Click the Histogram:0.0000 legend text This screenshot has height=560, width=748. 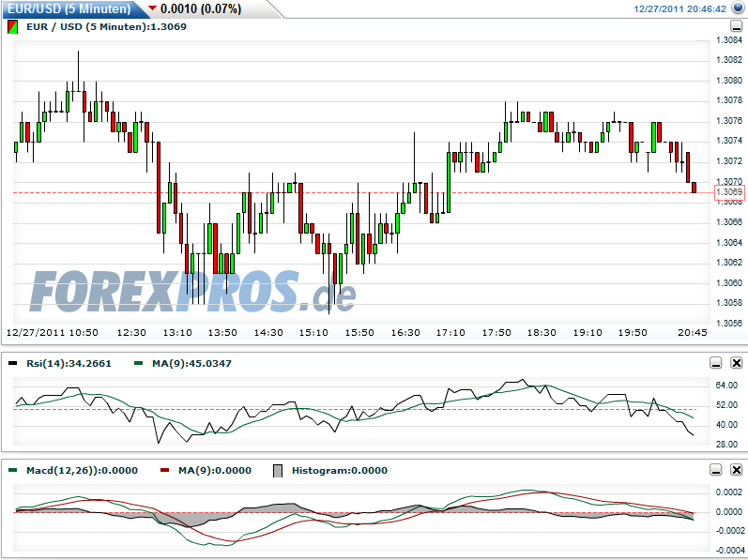tap(340, 470)
